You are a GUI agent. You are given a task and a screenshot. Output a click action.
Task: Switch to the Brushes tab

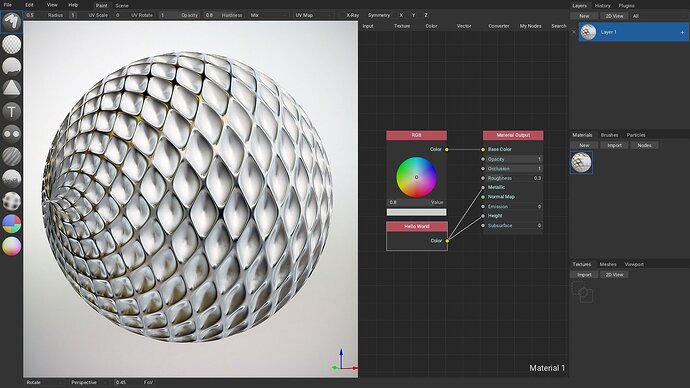(x=609, y=135)
